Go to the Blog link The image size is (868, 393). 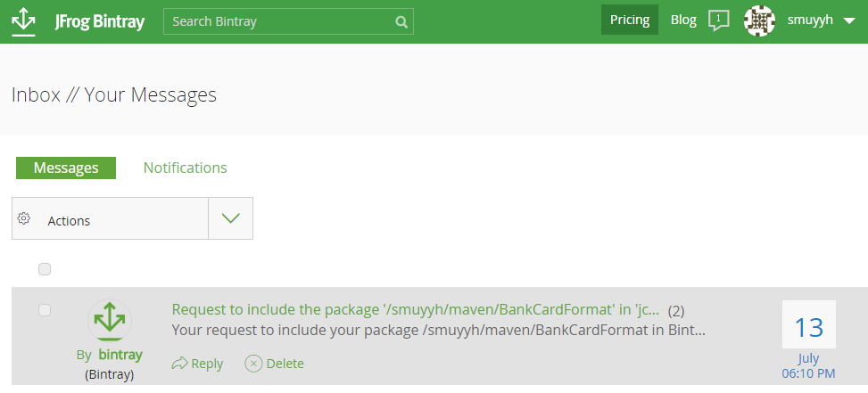tap(683, 20)
